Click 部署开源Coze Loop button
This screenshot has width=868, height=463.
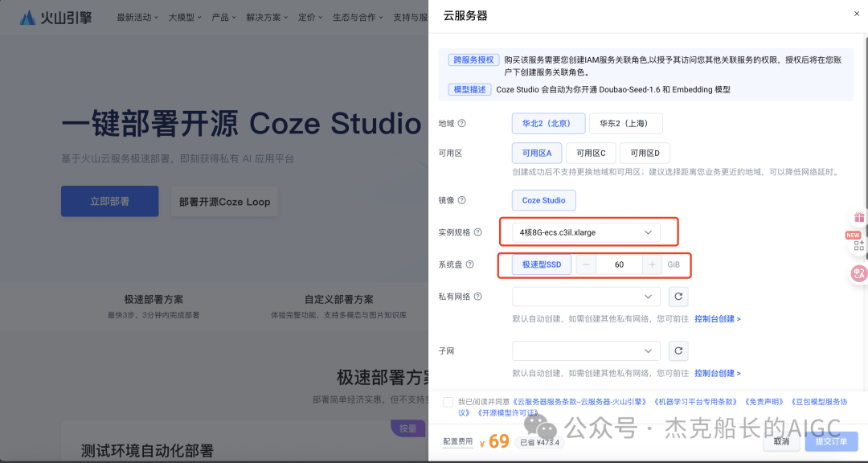coord(224,202)
